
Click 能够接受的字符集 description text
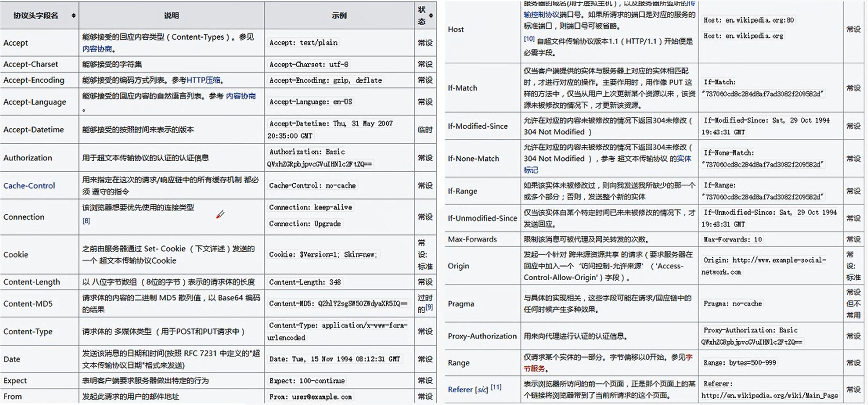(112, 64)
